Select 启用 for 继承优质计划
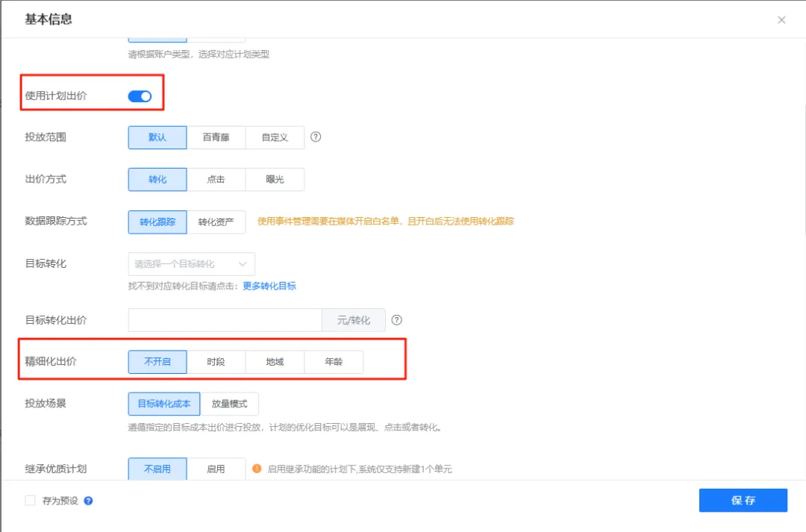The height and width of the screenshot is (532, 806). point(216,469)
